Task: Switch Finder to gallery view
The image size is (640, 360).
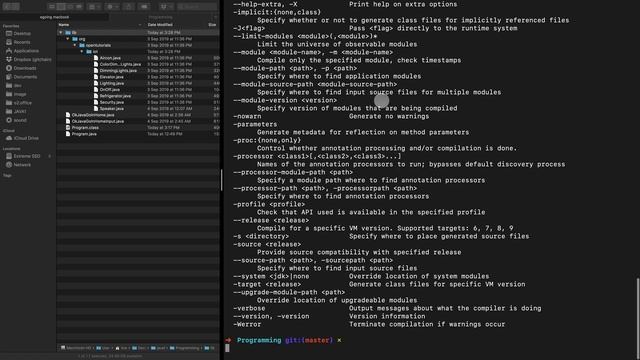Action: point(79,7)
